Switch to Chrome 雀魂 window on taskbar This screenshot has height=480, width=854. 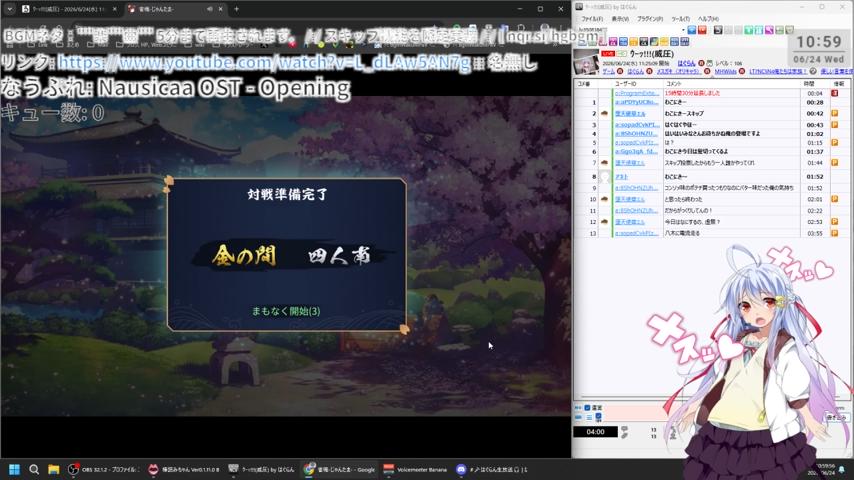[340, 469]
